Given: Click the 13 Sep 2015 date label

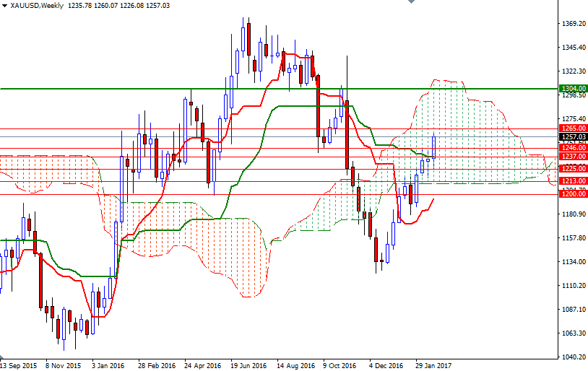Looking at the screenshot, I should tap(19, 365).
